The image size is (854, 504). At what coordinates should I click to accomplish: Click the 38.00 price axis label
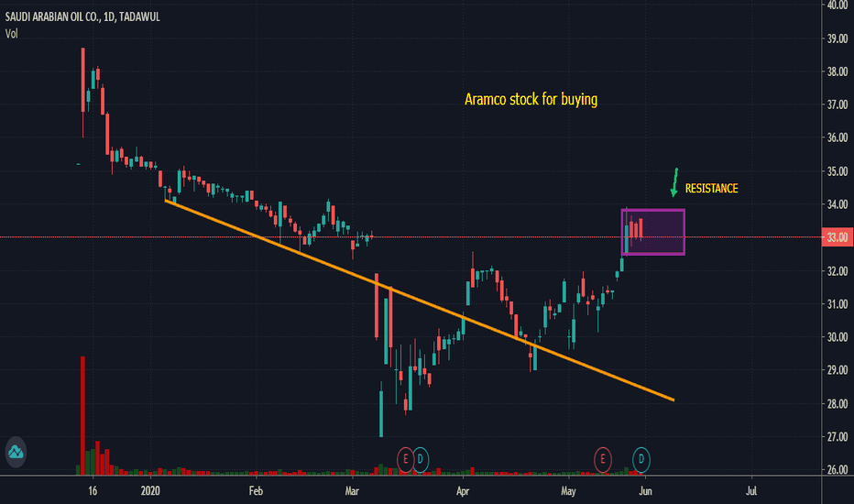[838, 71]
